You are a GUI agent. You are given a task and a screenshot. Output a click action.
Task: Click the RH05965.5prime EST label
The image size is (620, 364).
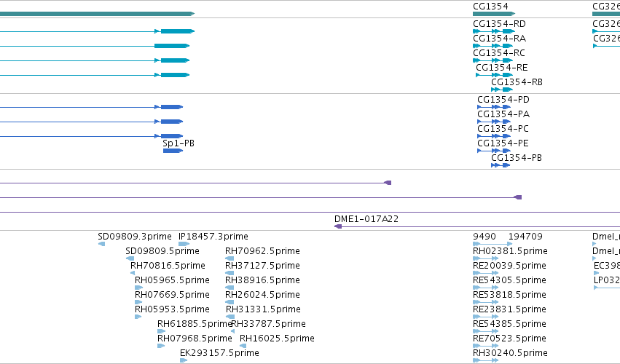click(172, 280)
